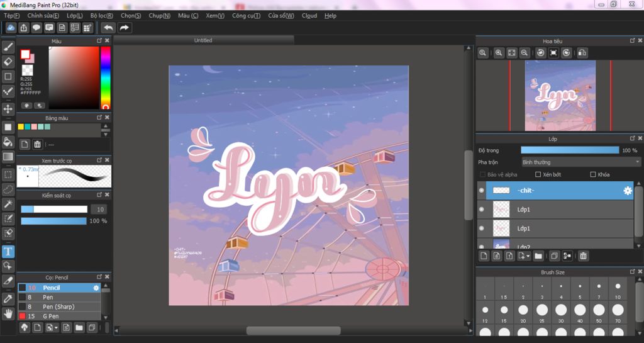The width and height of the screenshot is (644, 343).
Task: Open the cloud save icon
Action: (11, 28)
